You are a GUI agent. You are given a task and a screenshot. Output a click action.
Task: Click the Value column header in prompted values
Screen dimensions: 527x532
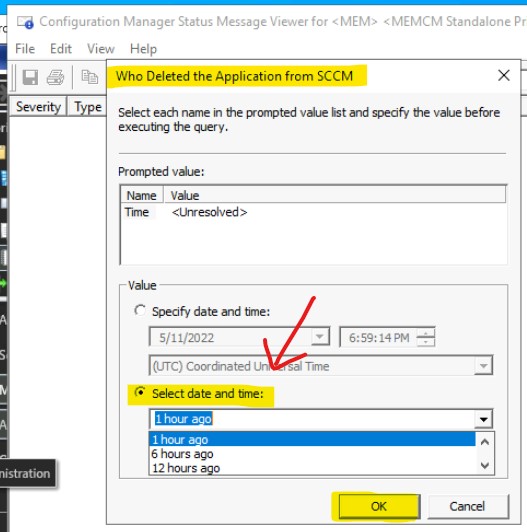(334, 195)
